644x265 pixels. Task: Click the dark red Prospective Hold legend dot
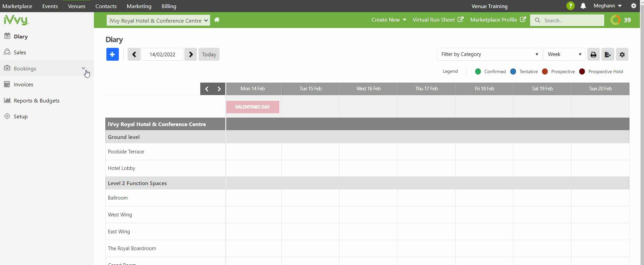click(582, 71)
